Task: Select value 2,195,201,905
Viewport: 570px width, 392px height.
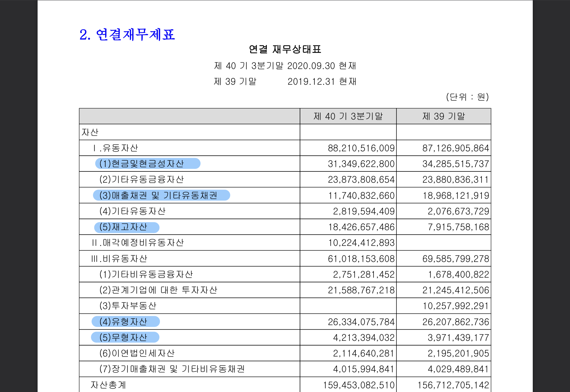Action: [459, 353]
